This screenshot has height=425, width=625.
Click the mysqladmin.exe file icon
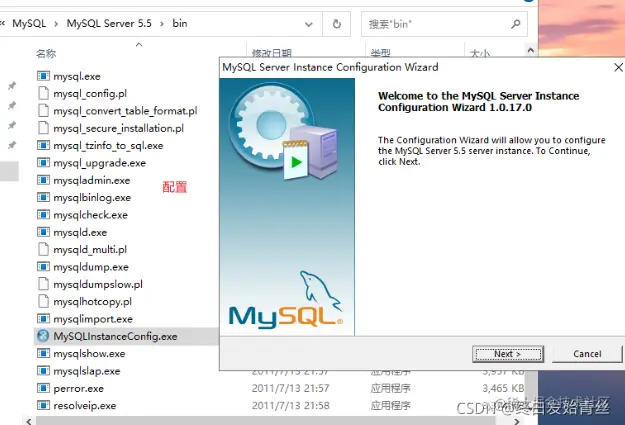pyautogui.click(x=43, y=180)
